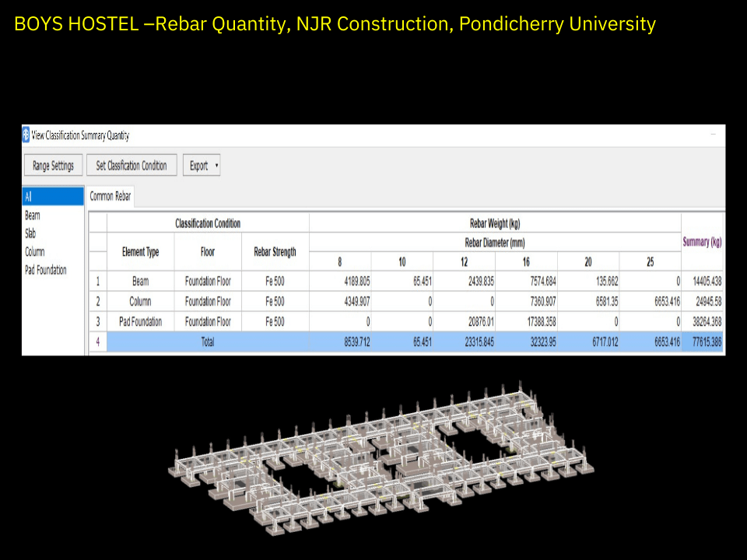Select row number 3 header
Screen dimensions: 747x560
98,322
